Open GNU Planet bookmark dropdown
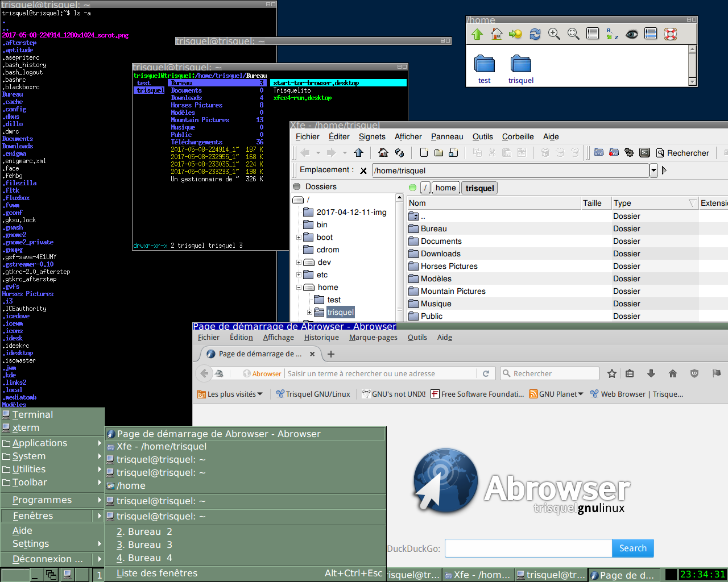 point(556,394)
